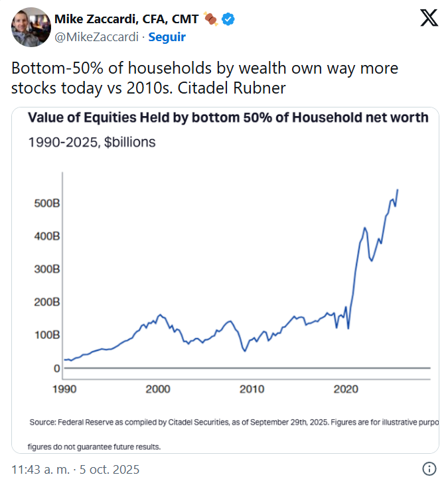Open the info icon beside the timestamp

coord(429,469)
